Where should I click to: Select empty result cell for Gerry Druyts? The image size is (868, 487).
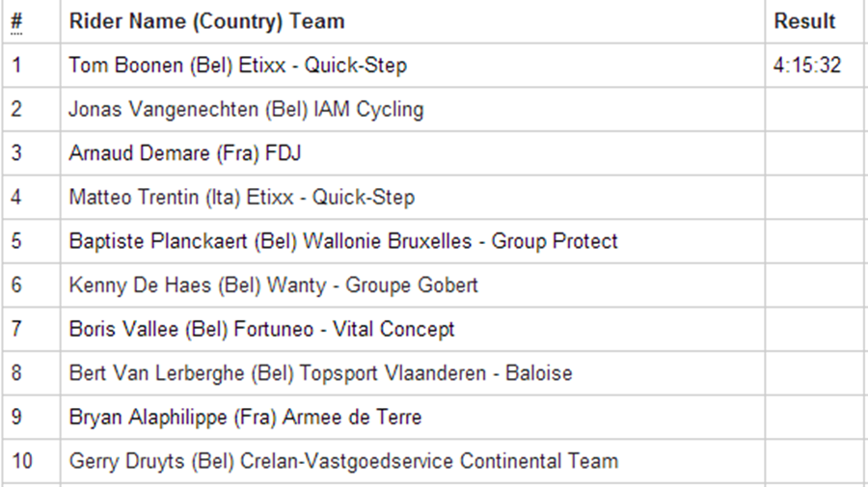[813, 461]
